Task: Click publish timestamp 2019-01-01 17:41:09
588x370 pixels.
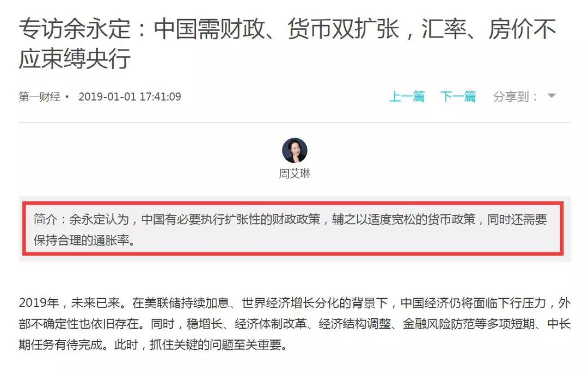Action: point(130,97)
